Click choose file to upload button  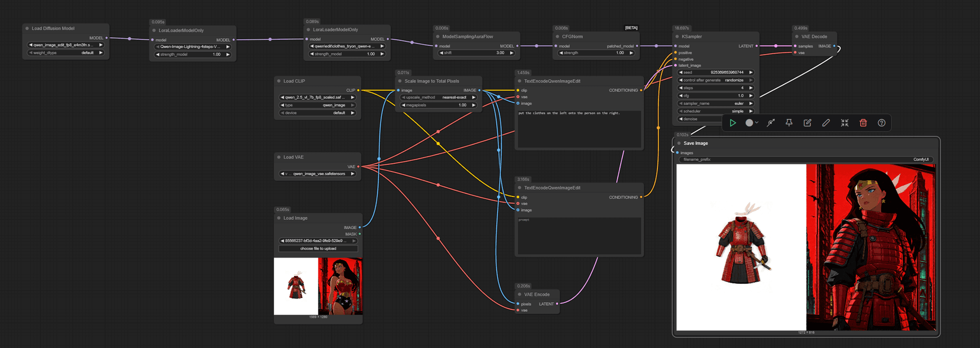click(x=318, y=248)
